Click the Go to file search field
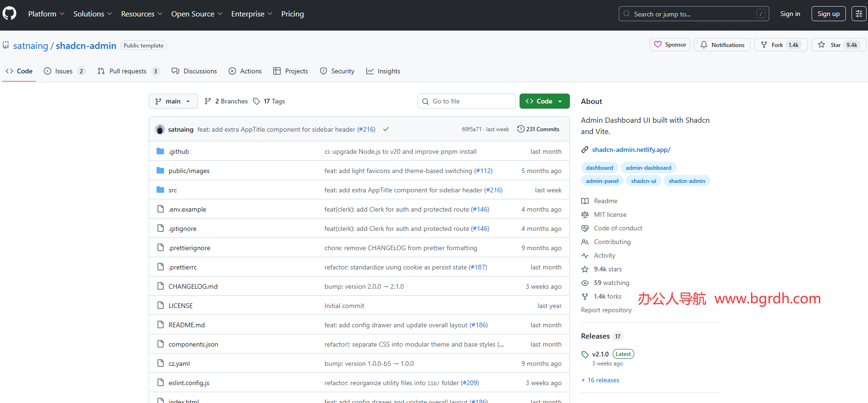This screenshot has height=403, width=868. pyautogui.click(x=466, y=101)
